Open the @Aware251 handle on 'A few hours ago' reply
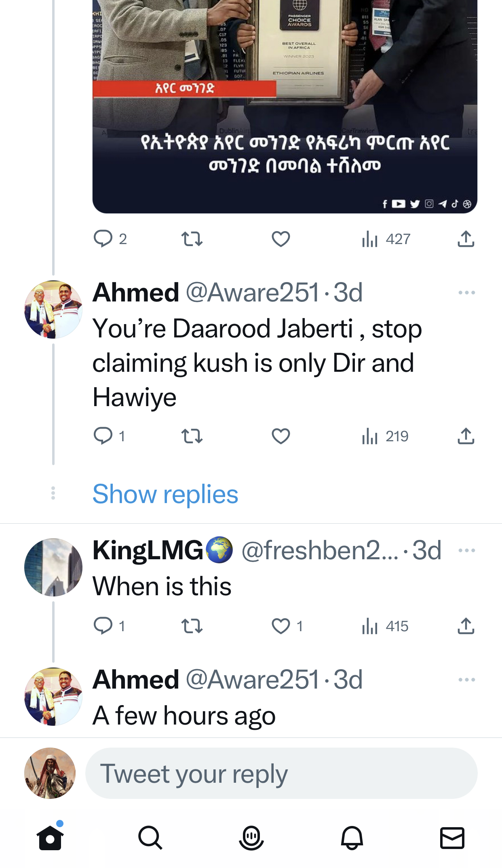 click(253, 680)
